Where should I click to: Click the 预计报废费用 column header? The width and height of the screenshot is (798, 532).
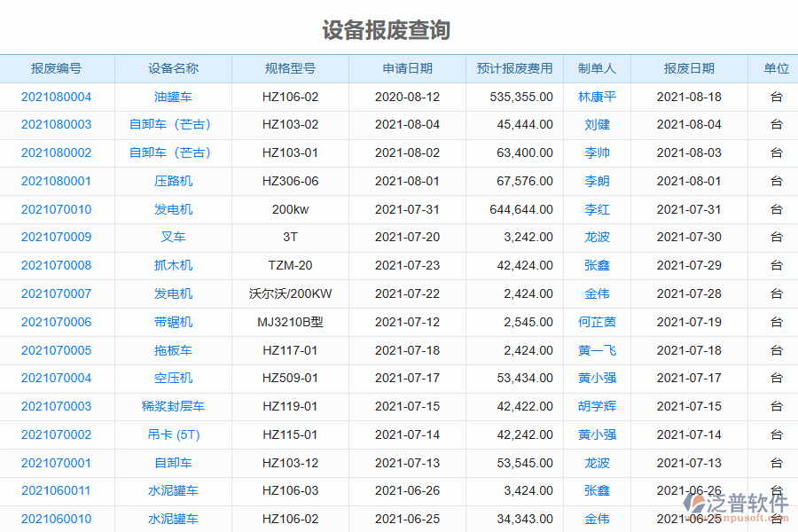click(512, 68)
